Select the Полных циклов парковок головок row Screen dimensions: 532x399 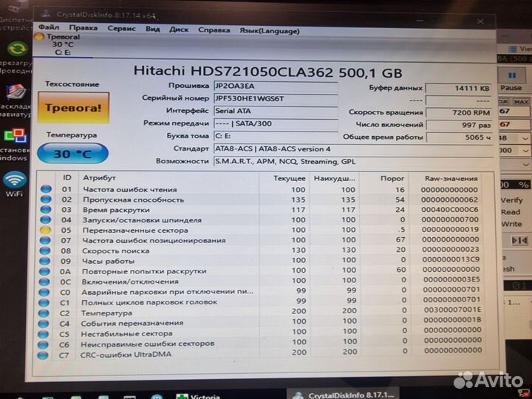261,301
